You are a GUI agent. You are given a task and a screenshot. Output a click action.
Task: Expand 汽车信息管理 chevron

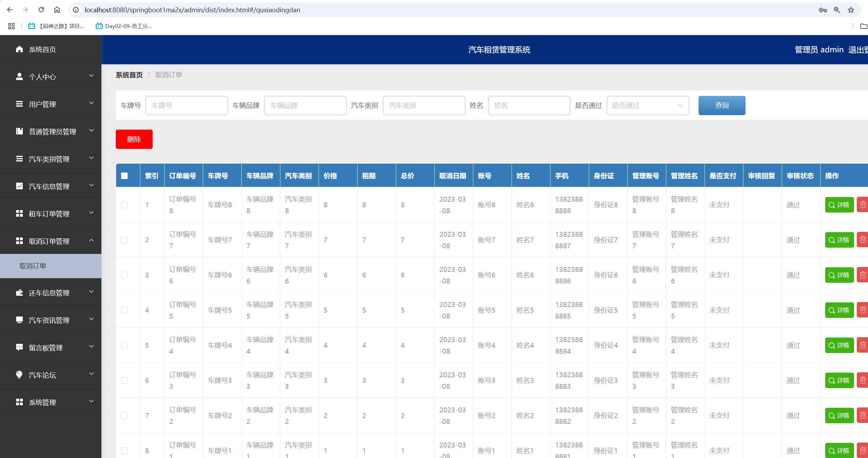coord(92,185)
